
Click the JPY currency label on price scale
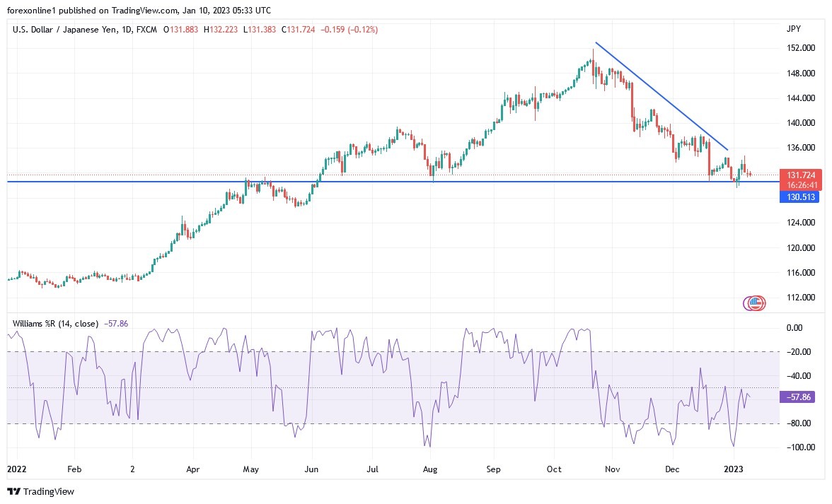tap(795, 29)
